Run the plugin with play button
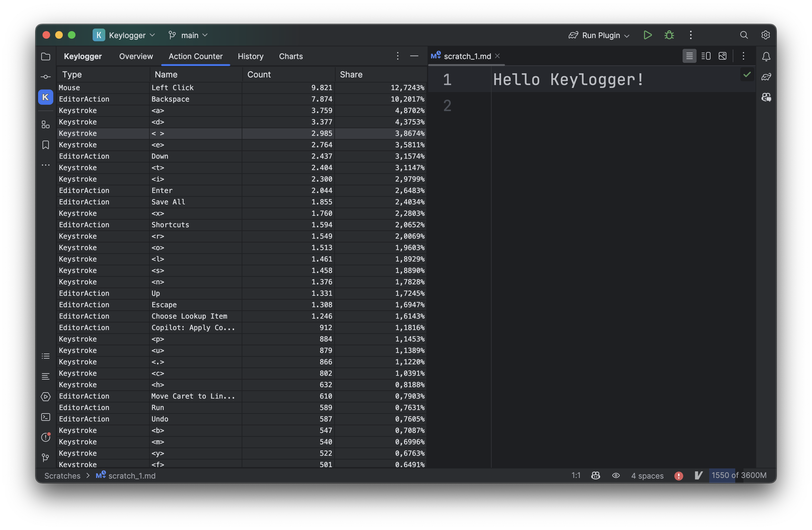 tap(647, 35)
